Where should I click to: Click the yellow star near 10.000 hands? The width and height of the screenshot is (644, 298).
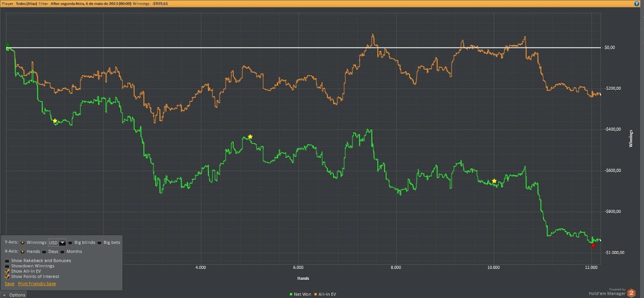pyautogui.click(x=494, y=181)
